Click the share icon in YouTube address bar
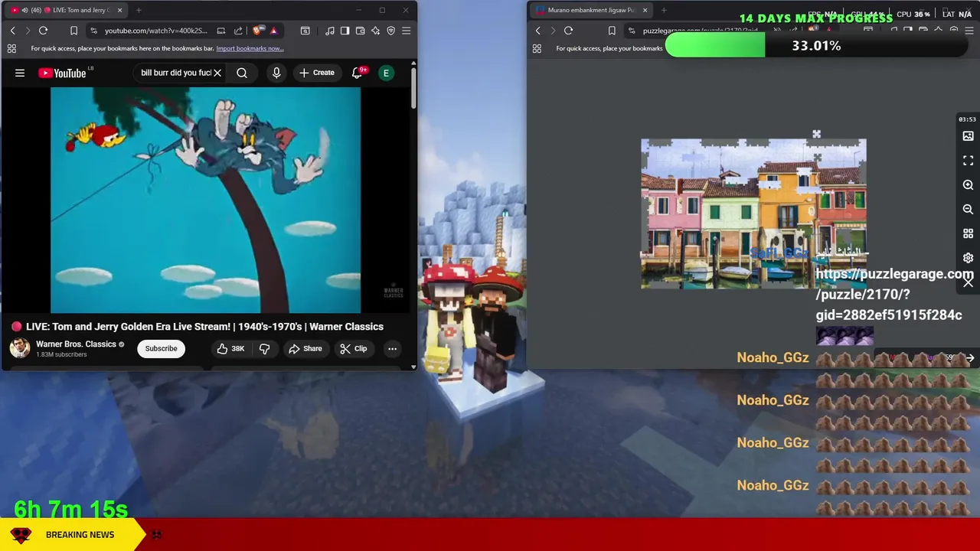Screen dimensions: 980x551 click(238, 31)
